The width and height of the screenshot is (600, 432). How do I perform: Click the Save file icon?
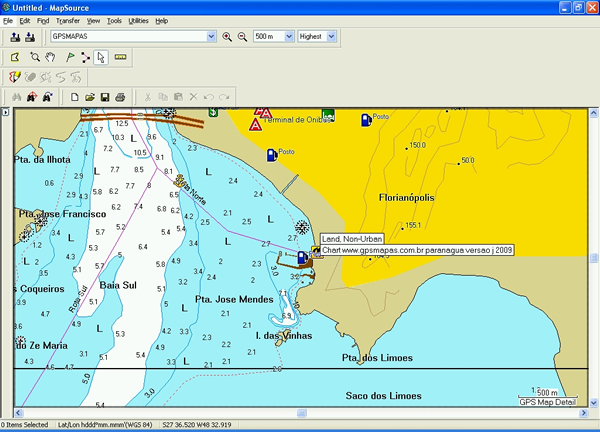point(104,97)
